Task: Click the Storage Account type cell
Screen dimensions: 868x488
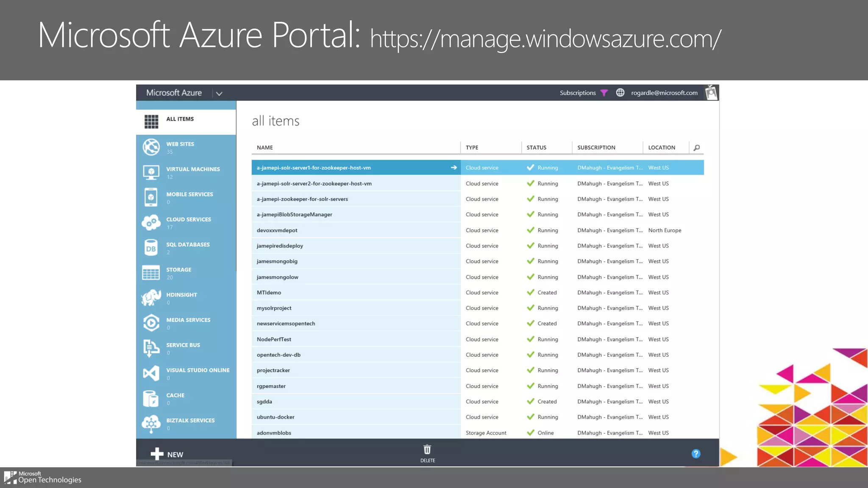Action: coord(486,433)
